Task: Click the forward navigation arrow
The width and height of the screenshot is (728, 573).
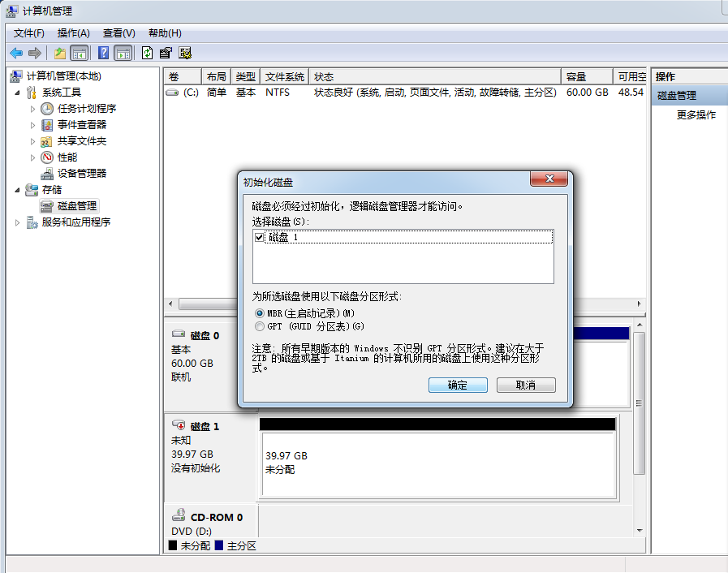Action: pyautogui.click(x=33, y=53)
